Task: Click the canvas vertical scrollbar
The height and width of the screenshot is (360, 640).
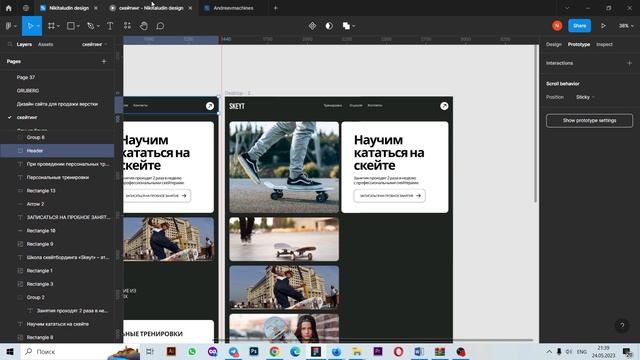Action: tap(536, 123)
